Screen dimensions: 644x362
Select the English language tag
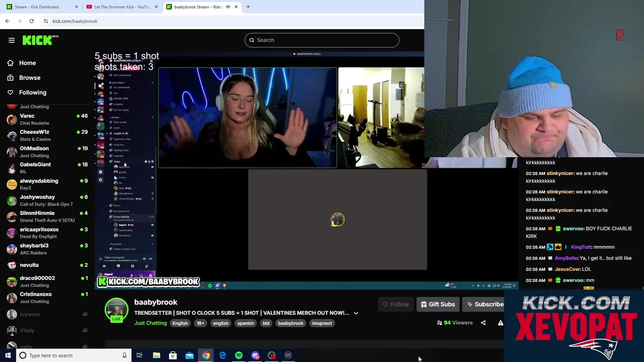180,323
